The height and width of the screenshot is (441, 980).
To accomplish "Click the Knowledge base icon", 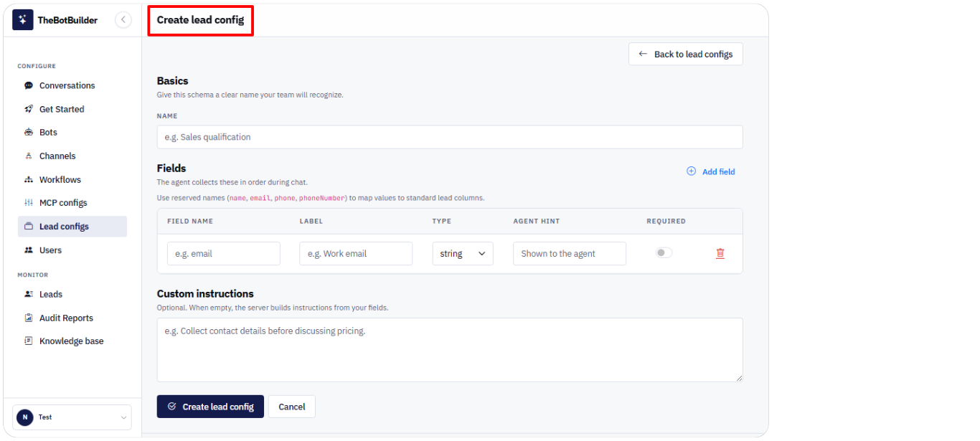I will coord(29,341).
